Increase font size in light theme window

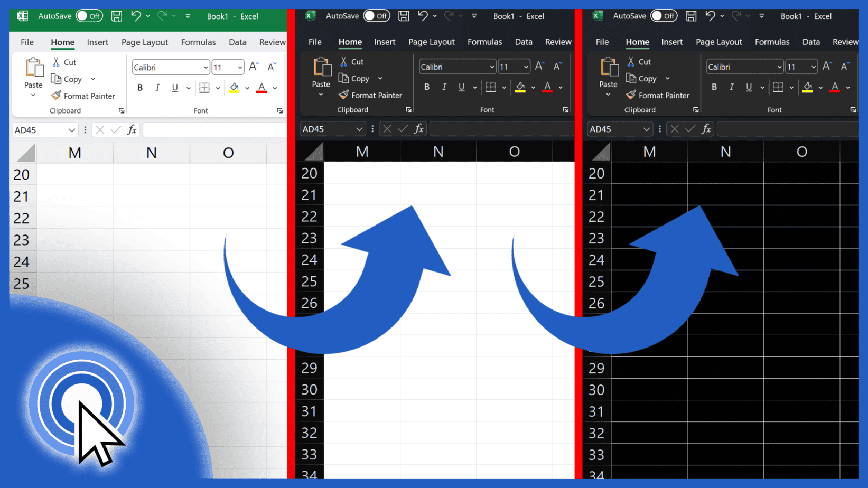(254, 67)
